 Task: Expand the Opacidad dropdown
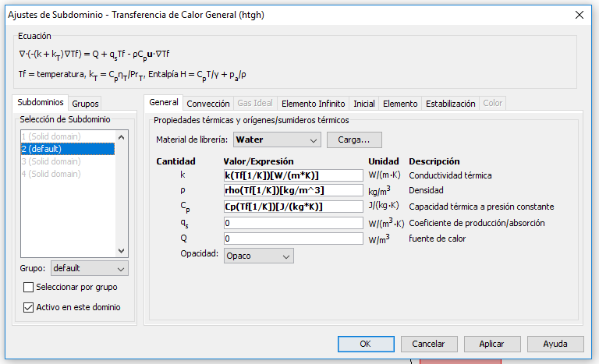(x=259, y=256)
